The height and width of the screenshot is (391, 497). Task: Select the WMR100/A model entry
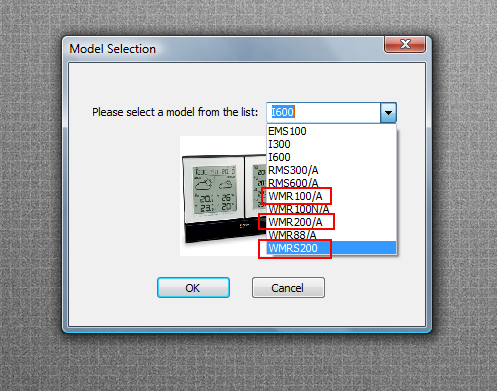pyautogui.click(x=331, y=196)
